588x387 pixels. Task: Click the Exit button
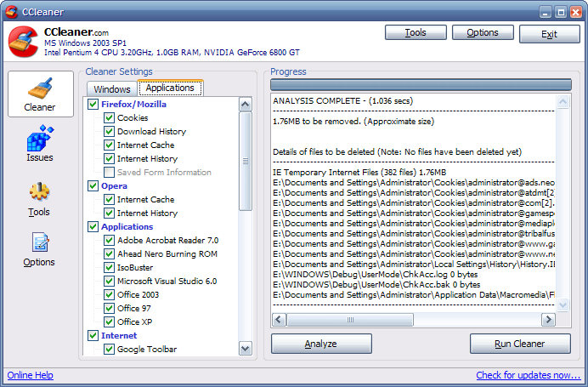[550, 34]
